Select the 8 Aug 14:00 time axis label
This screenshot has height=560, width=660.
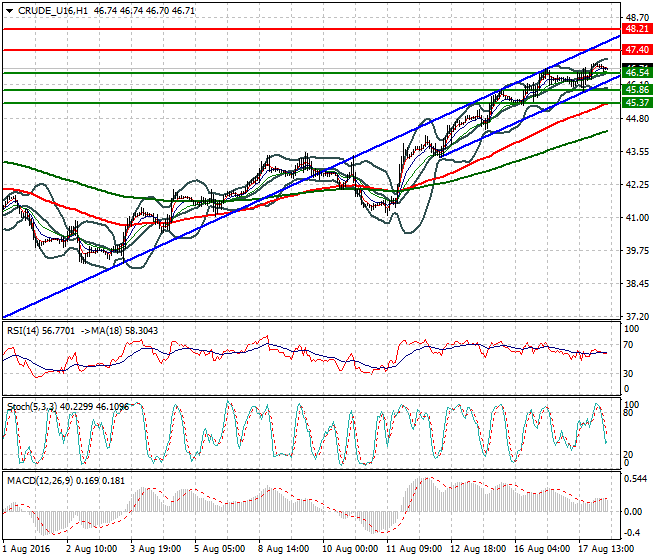click(283, 549)
